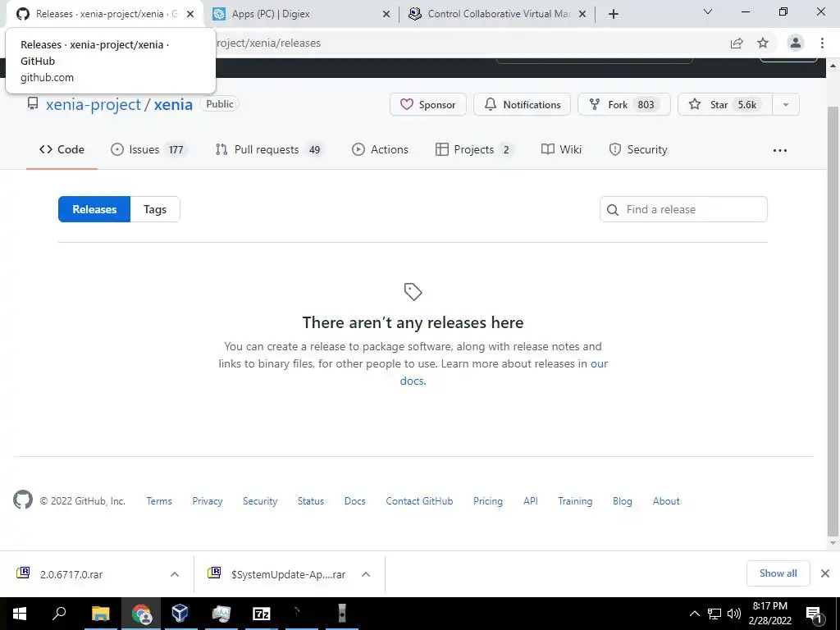Open taskbar search magnifier
The height and width of the screenshot is (630, 840).
point(59,614)
